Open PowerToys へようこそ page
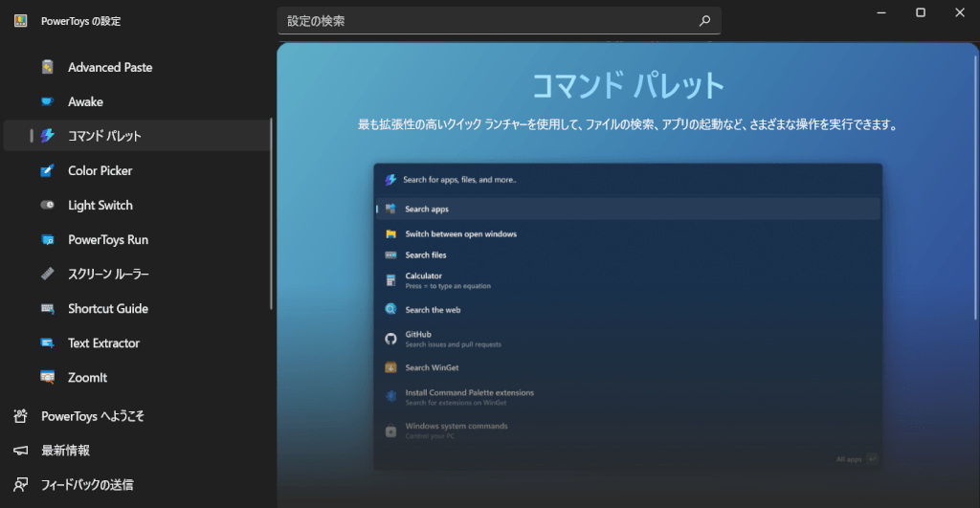The image size is (980, 508). tap(92, 416)
